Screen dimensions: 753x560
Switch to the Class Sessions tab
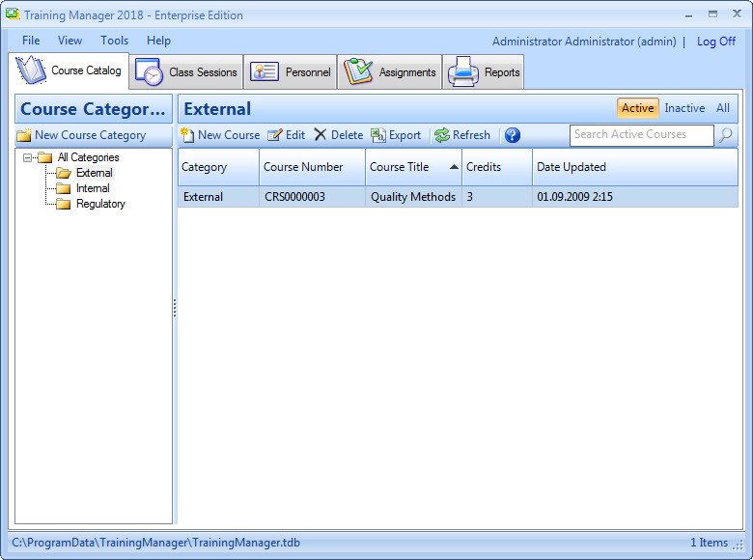tap(187, 72)
